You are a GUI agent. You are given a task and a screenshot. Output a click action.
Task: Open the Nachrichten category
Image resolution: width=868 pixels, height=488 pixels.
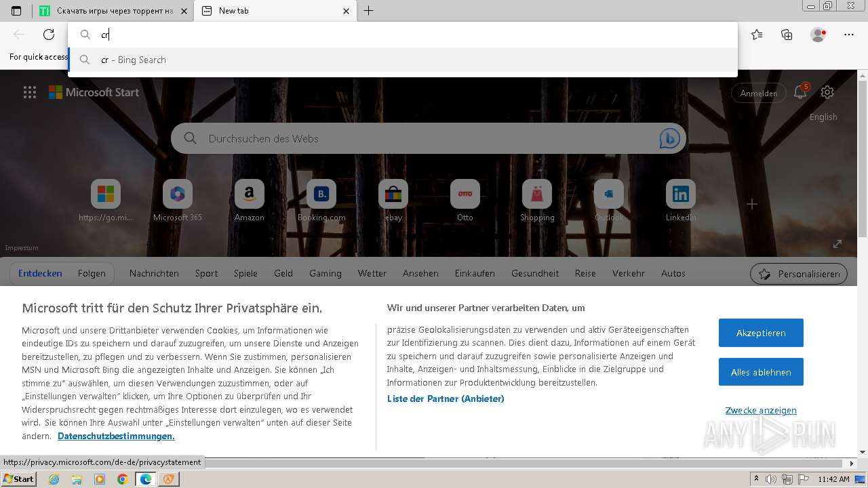pos(154,273)
